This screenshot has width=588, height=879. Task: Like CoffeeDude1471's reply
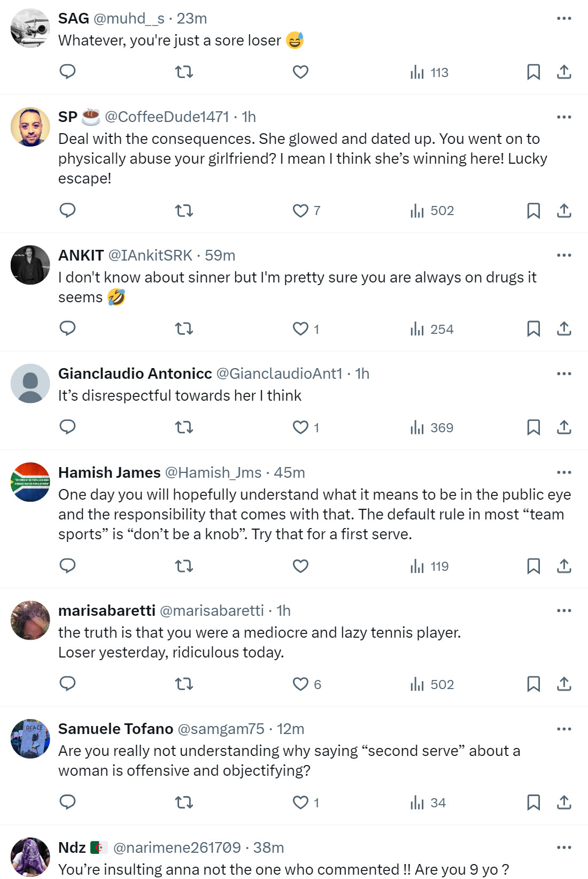300,210
